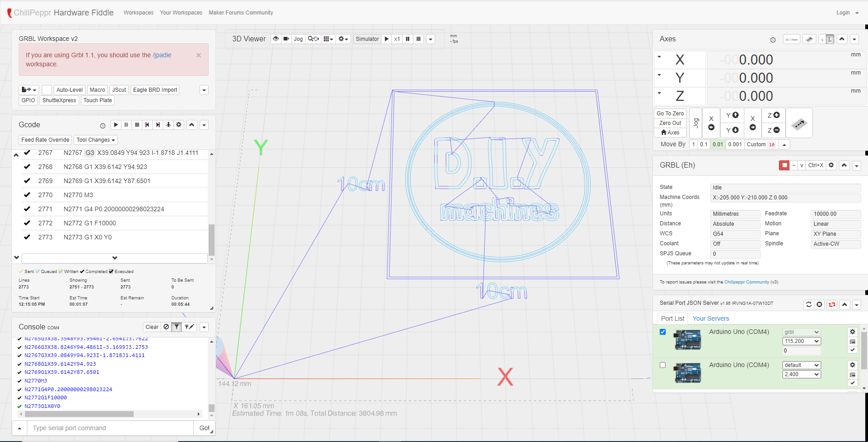Collapse the Axes panel with the up chevron
Screen dimensions: 868x442
coord(842,39)
